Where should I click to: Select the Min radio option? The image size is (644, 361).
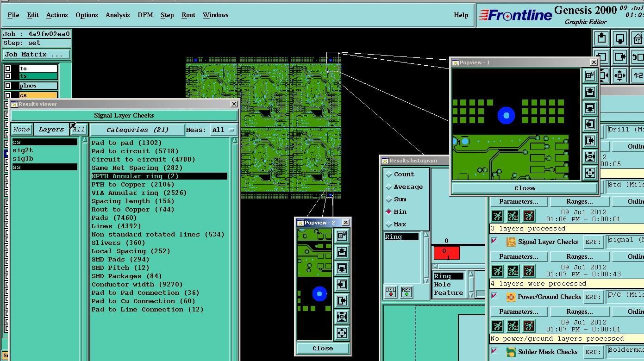pos(389,212)
